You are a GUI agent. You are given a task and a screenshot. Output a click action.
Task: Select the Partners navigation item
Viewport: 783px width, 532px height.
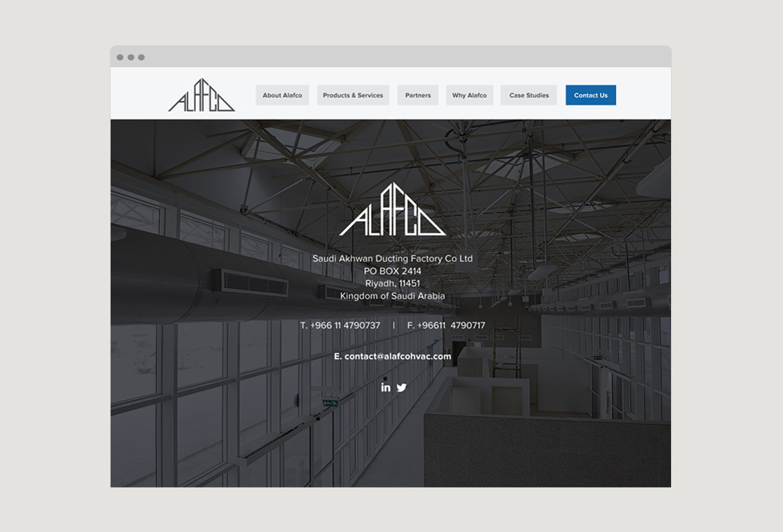pos(418,95)
